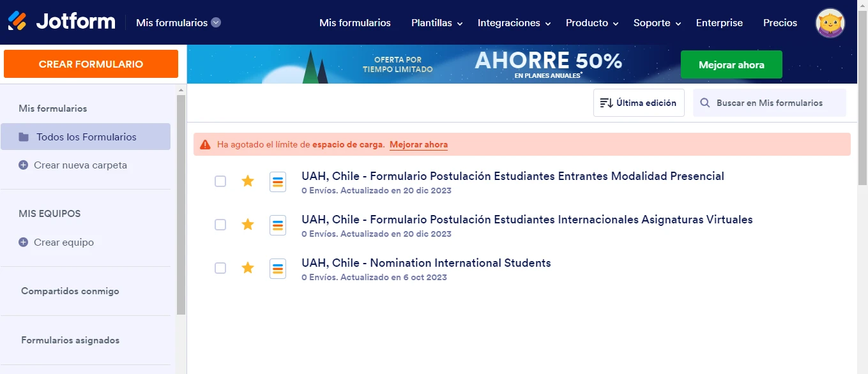Unstar the Modalidad Presencial form
The image size is (868, 374).
[248, 181]
